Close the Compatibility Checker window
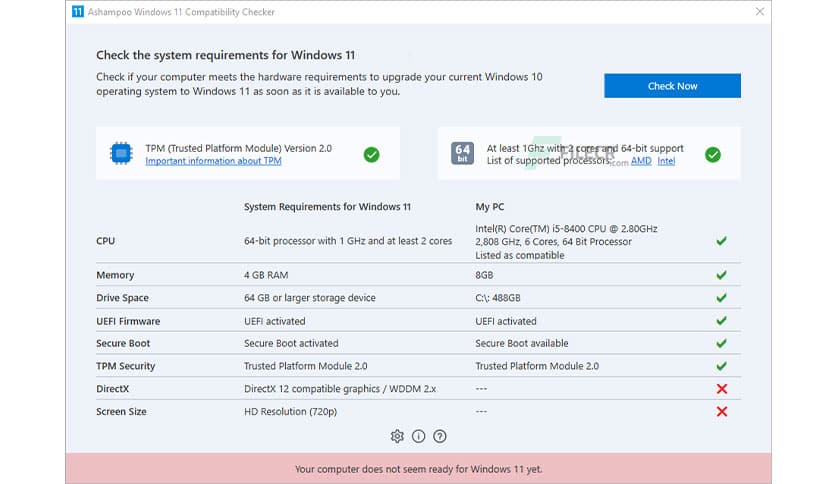 pyautogui.click(x=760, y=11)
